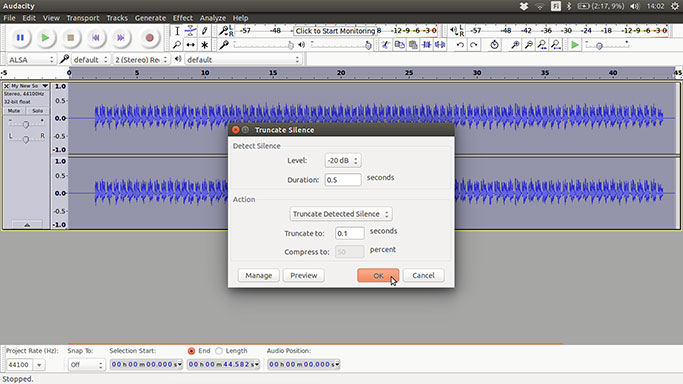Screen dimensions: 683x384
Task: Redo the last undone action
Action: [474, 45]
